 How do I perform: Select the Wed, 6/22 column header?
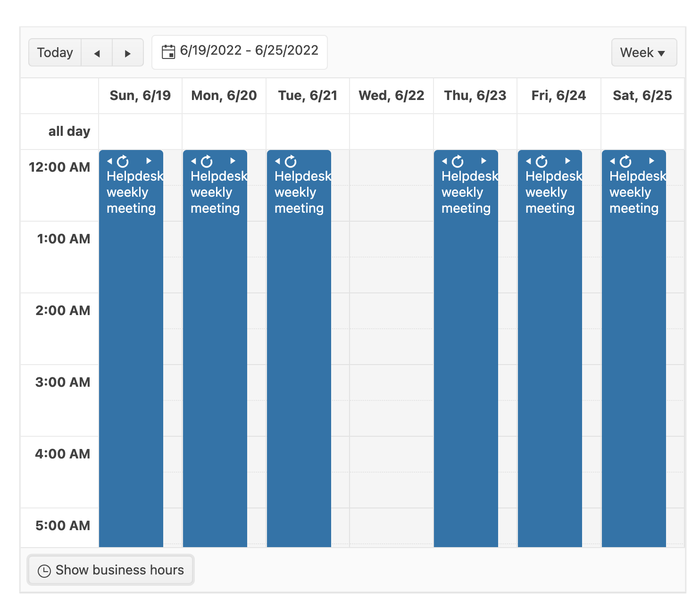click(391, 96)
